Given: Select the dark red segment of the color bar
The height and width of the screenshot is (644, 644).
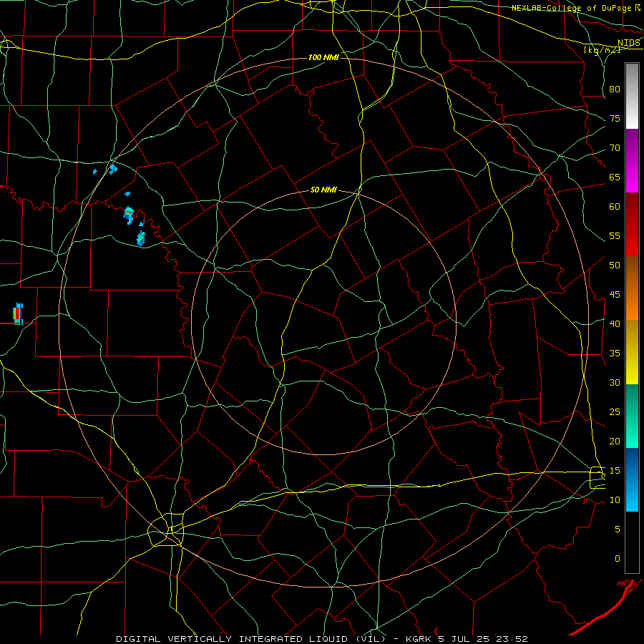Looking at the screenshot, I should pyautogui.click(x=632, y=225).
